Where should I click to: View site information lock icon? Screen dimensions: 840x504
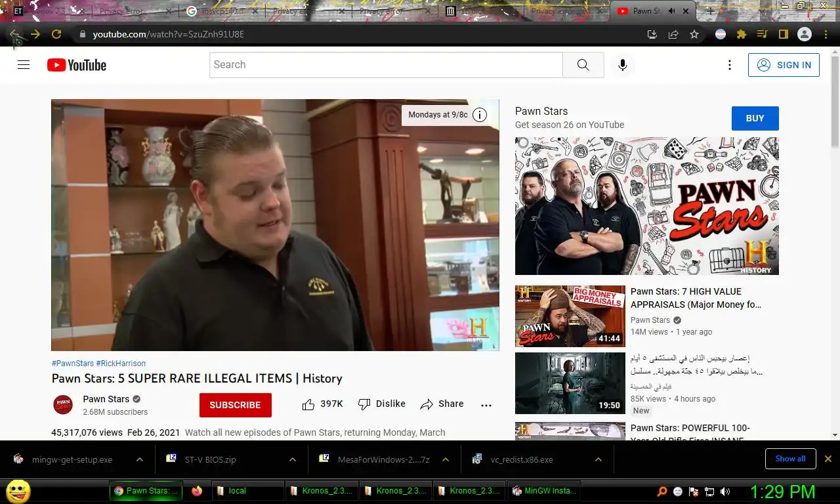(x=82, y=34)
